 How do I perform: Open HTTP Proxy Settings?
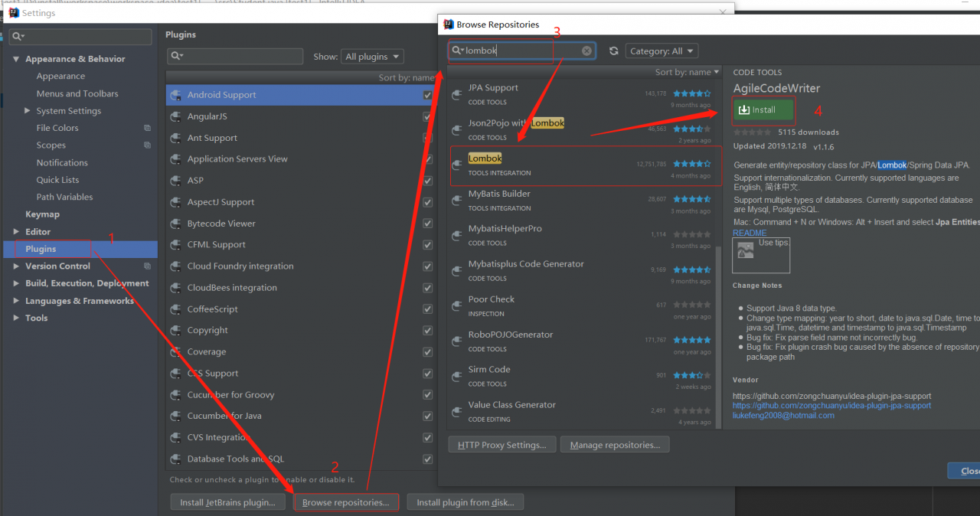pyautogui.click(x=501, y=445)
